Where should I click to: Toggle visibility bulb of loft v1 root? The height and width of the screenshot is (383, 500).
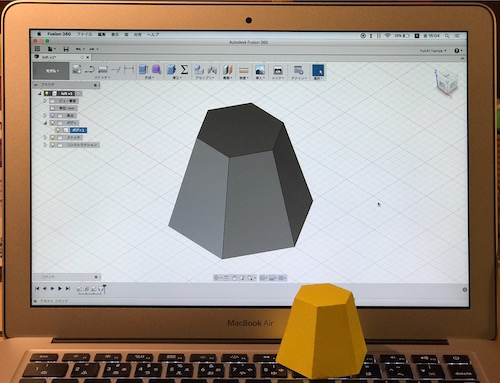point(47,94)
